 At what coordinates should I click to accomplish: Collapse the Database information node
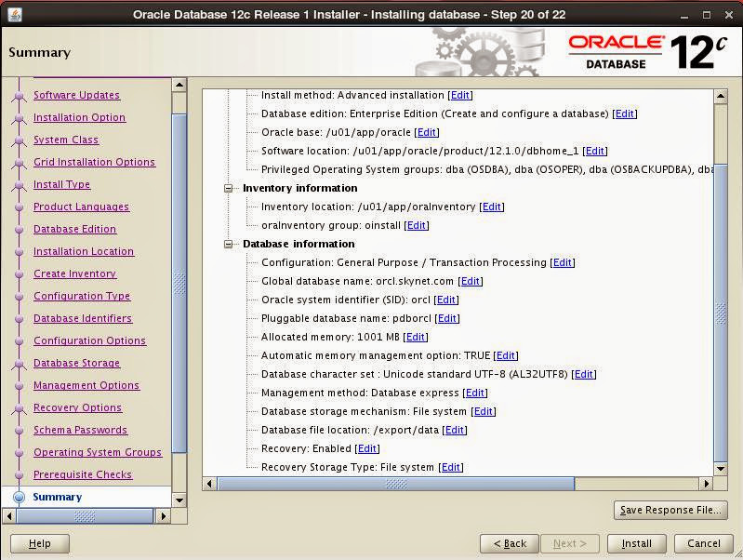point(229,245)
